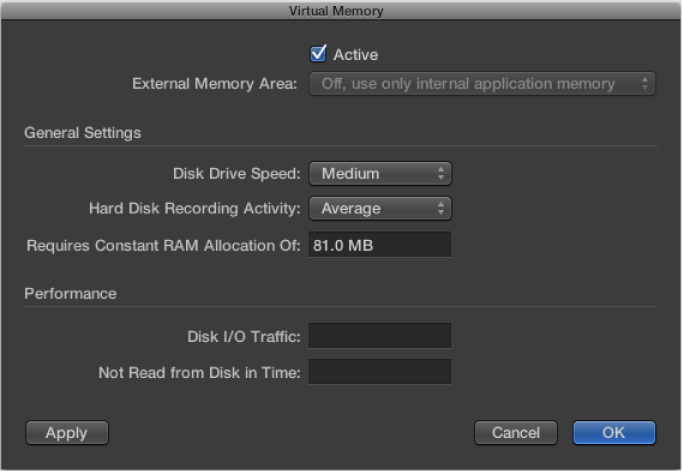Image resolution: width=682 pixels, height=472 pixels.
Task: Open the External Memory Area dropdown
Action: click(482, 84)
